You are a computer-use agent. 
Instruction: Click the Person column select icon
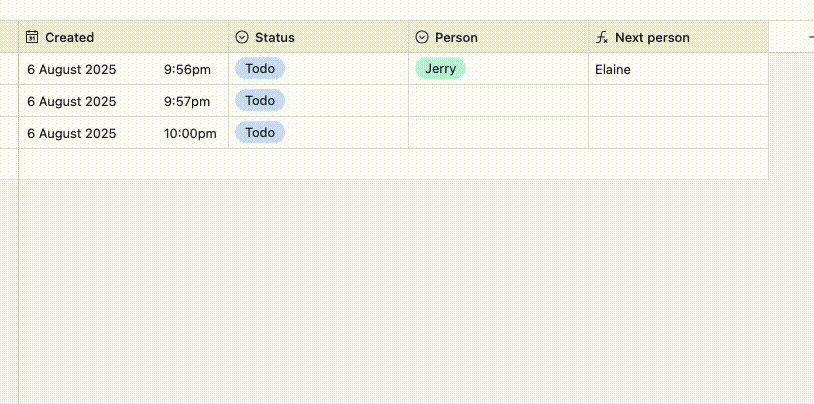tap(422, 37)
